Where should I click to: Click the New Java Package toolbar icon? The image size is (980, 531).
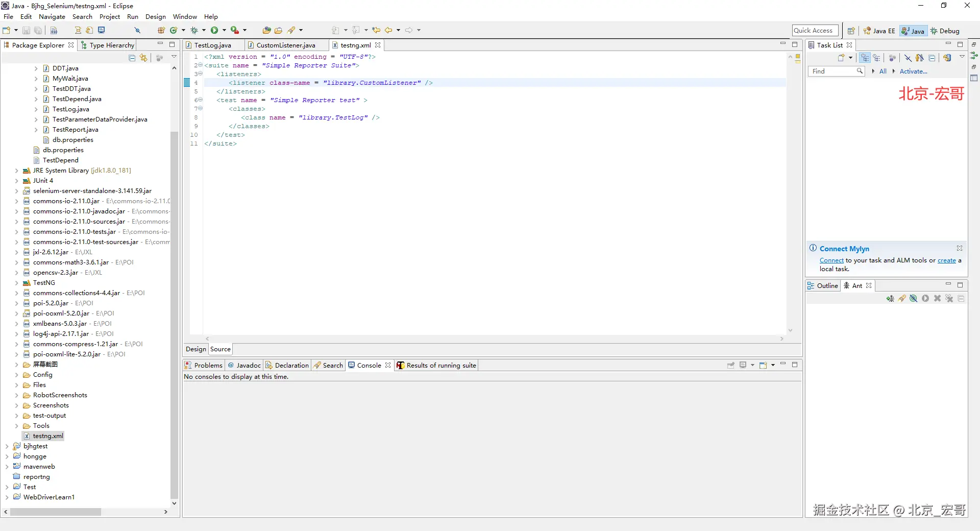tap(161, 30)
